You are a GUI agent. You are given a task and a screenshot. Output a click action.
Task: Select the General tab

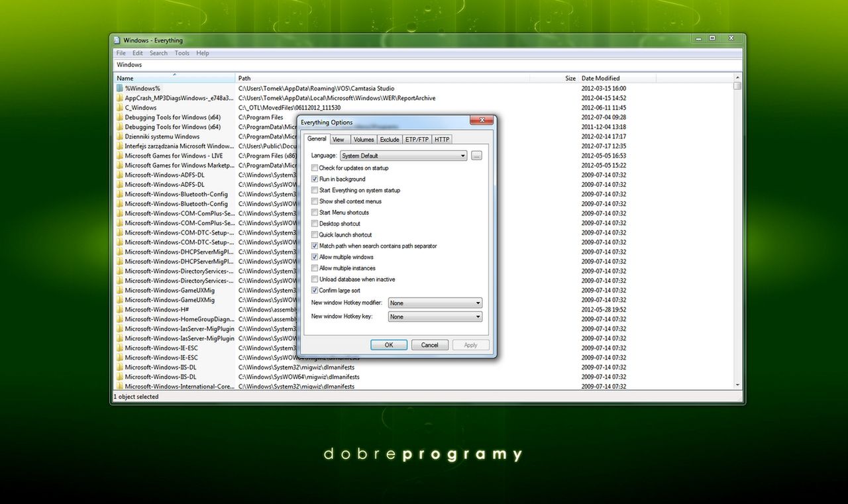[x=317, y=138]
